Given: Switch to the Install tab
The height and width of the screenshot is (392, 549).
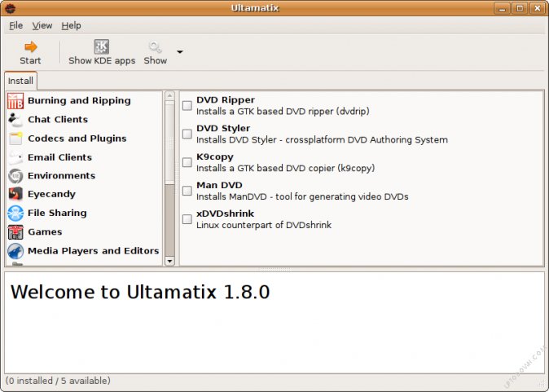Looking at the screenshot, I should (20, 81).
